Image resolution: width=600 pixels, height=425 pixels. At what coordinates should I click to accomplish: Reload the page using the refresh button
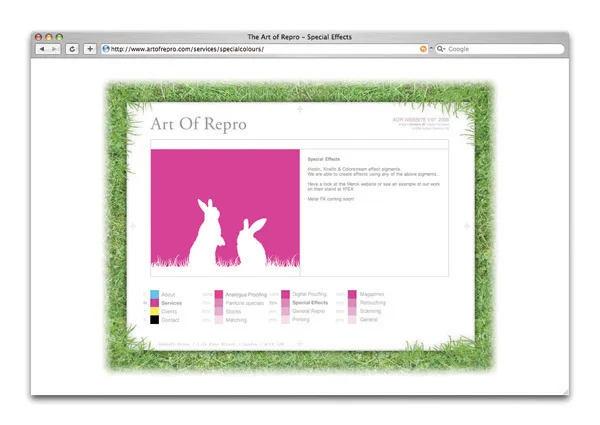[72, 49]
